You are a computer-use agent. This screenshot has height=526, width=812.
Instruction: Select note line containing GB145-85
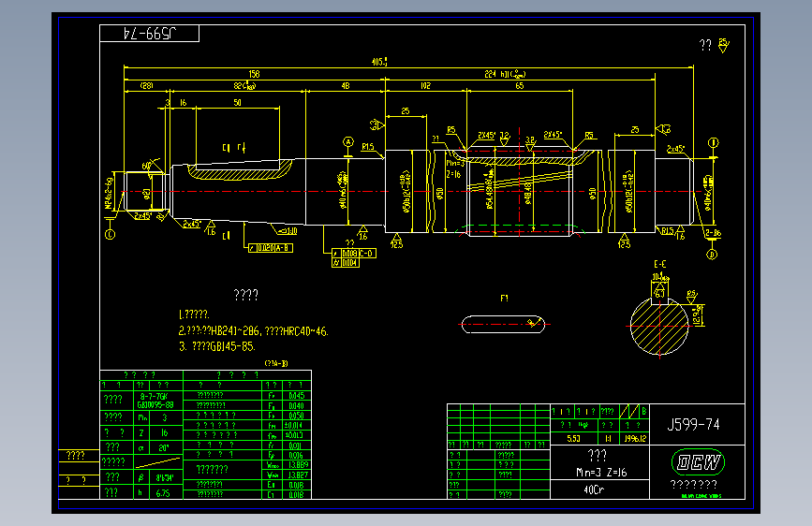pos(217,346)
